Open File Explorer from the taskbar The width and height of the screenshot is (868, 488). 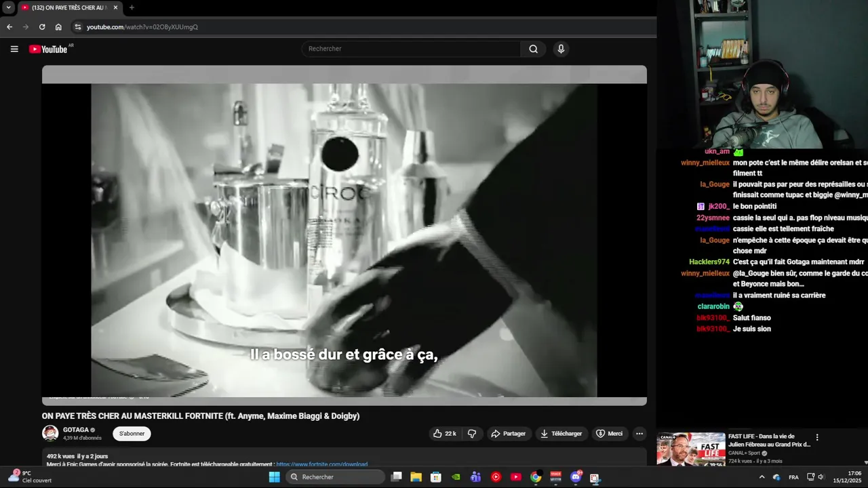coord(416,477)
